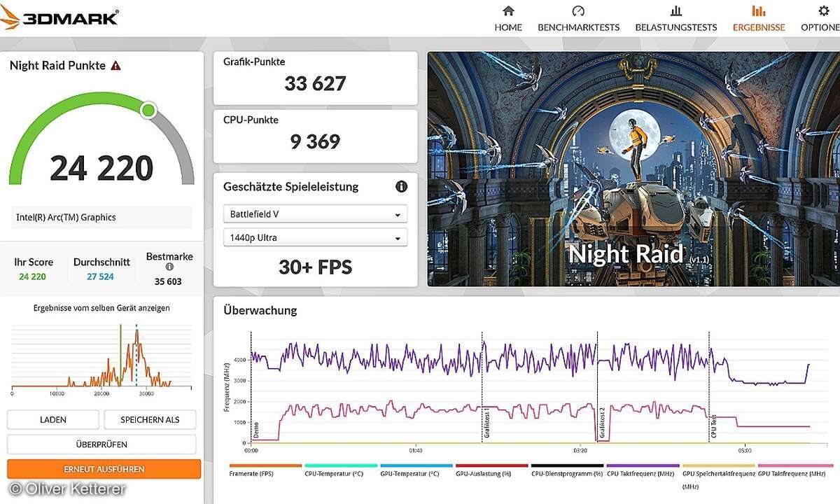Open Benchmarktests via the gauge icon
The width and height of the screenshot is (840, 504).
578,11
